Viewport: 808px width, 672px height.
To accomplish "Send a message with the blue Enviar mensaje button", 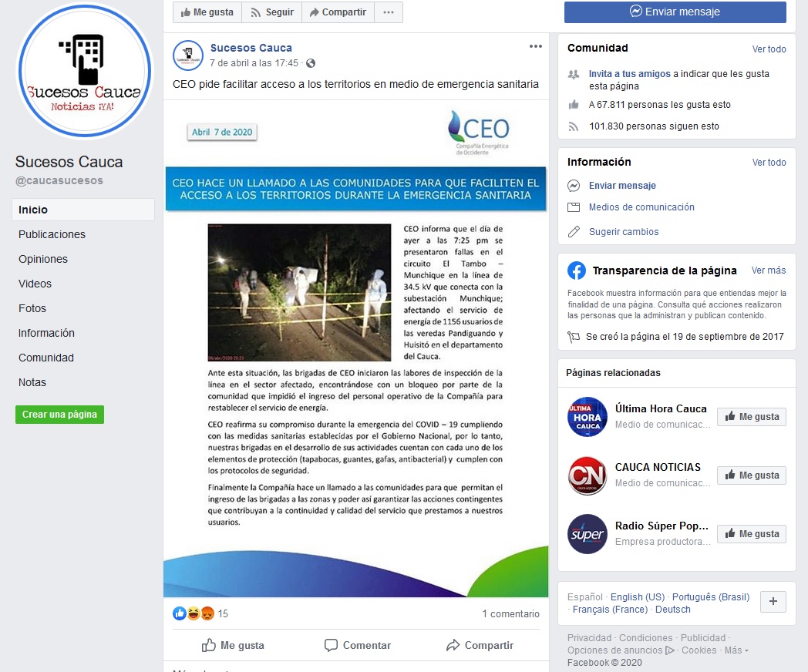I will click(x=675, y=12).
